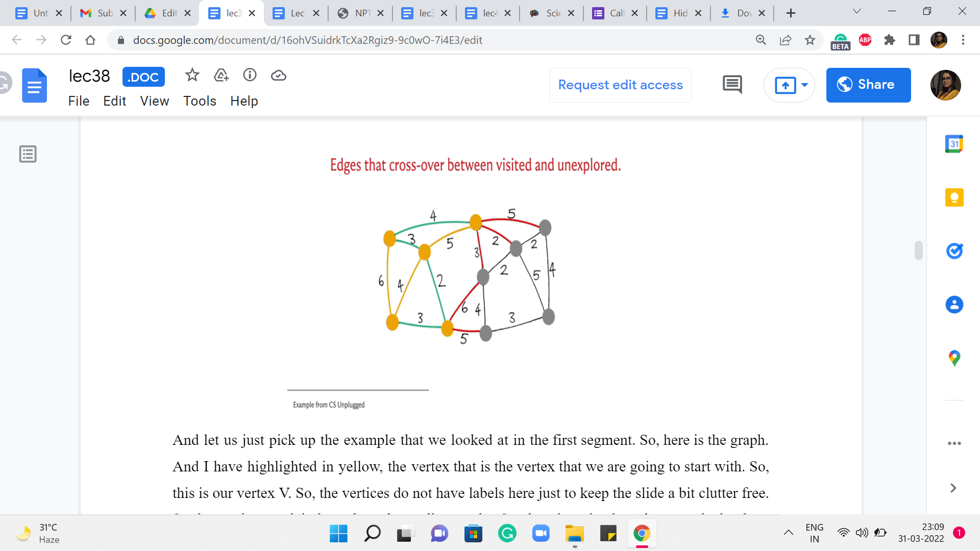Open Google Keep side panel
This screenshot has height=551, width=980.
pos(953,197)
